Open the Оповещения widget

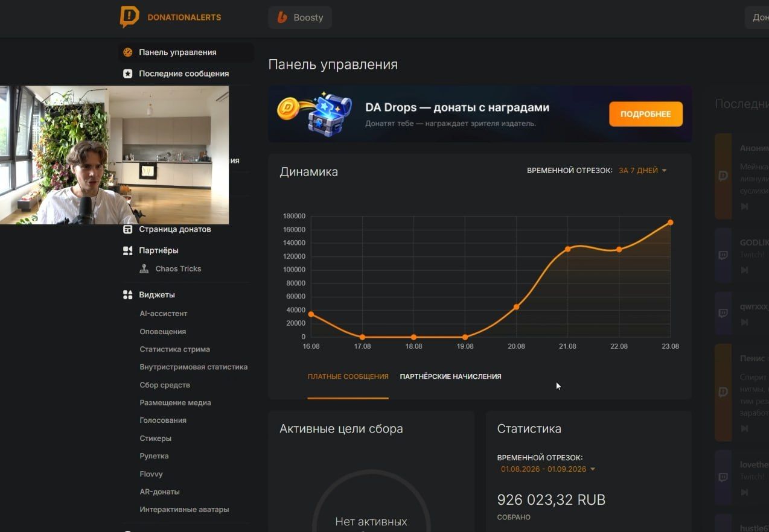click(163, 332)
